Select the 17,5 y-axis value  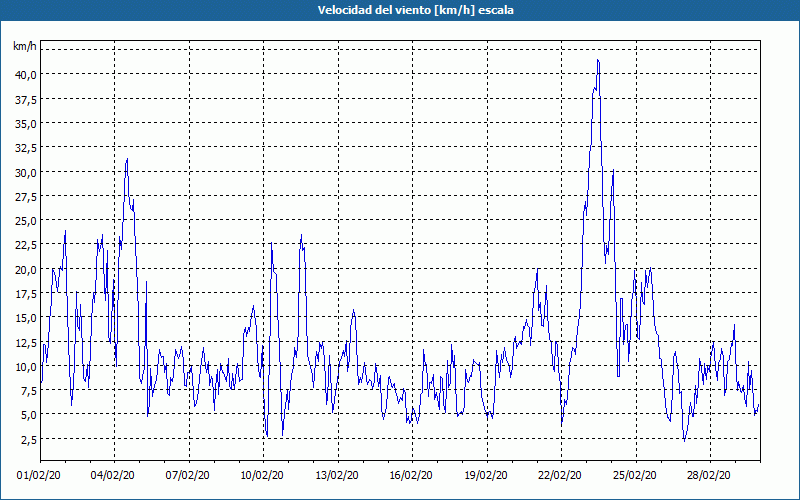click(26, 294)
